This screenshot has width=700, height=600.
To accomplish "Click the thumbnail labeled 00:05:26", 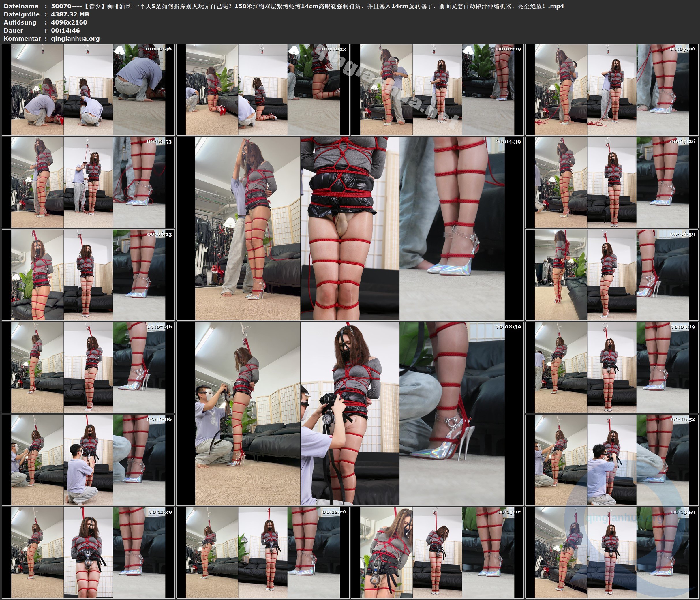I will coord(611,182).
